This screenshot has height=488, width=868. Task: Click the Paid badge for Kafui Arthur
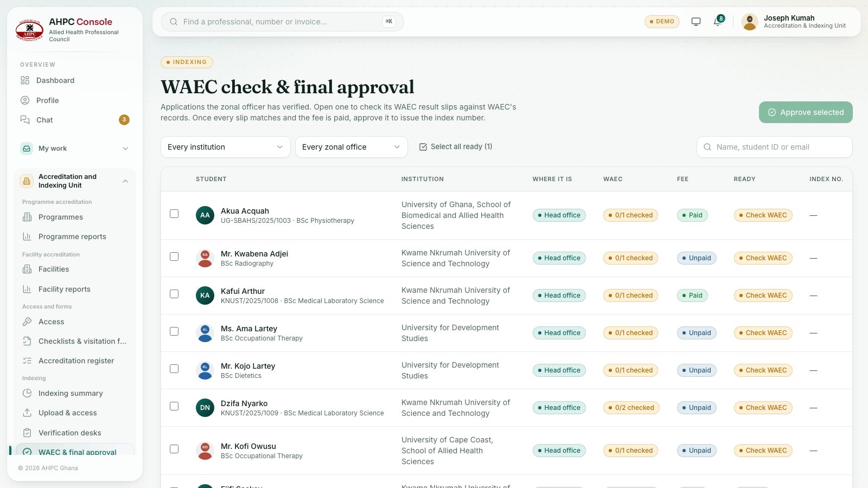click(692, 296)
